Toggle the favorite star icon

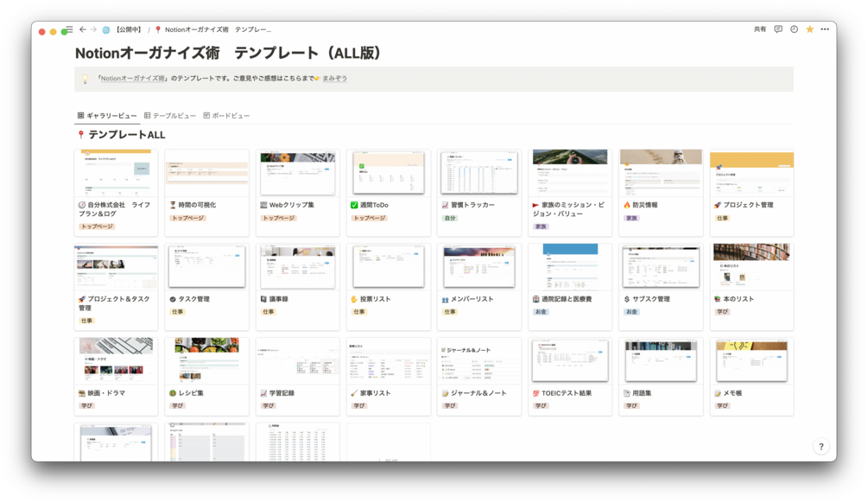coord(809,29)
